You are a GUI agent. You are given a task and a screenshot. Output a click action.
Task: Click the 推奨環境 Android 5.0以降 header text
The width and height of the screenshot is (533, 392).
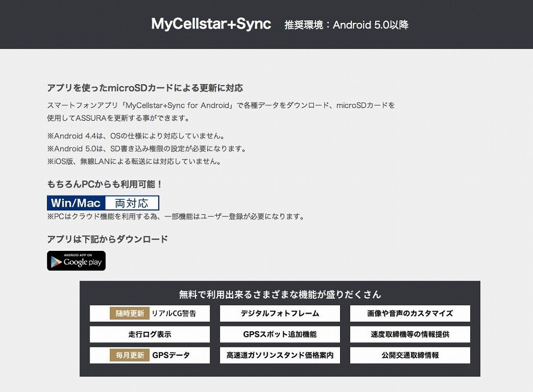(346, 25)
